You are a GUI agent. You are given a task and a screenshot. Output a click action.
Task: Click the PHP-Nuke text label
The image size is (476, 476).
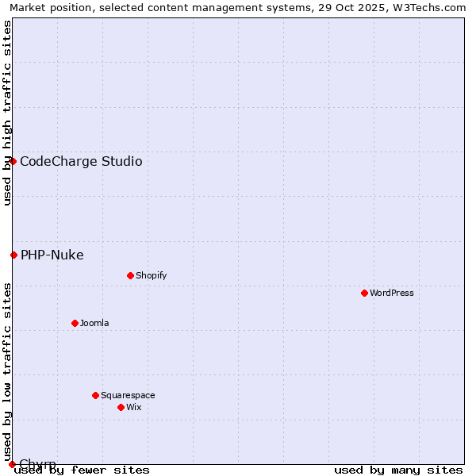(52, 255)
